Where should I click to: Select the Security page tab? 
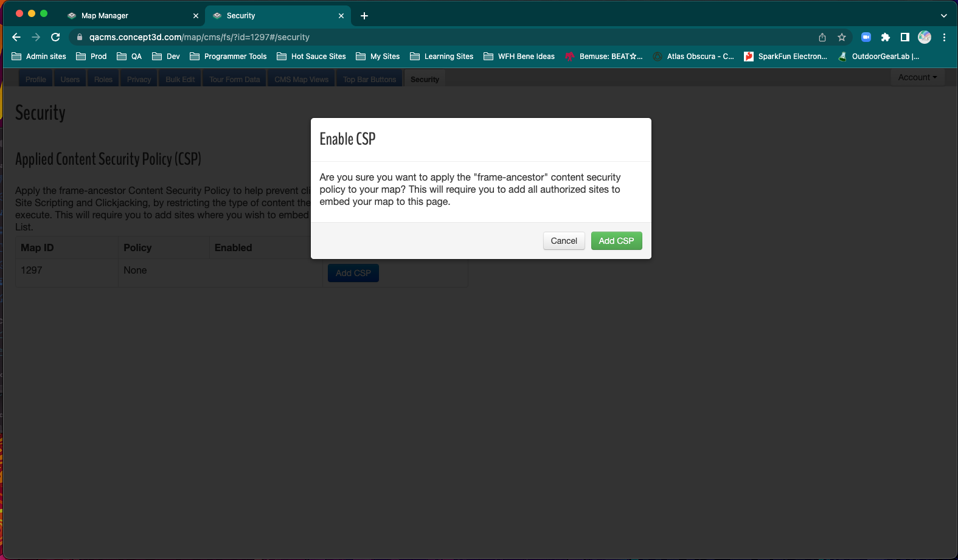(x=425, y=79)
